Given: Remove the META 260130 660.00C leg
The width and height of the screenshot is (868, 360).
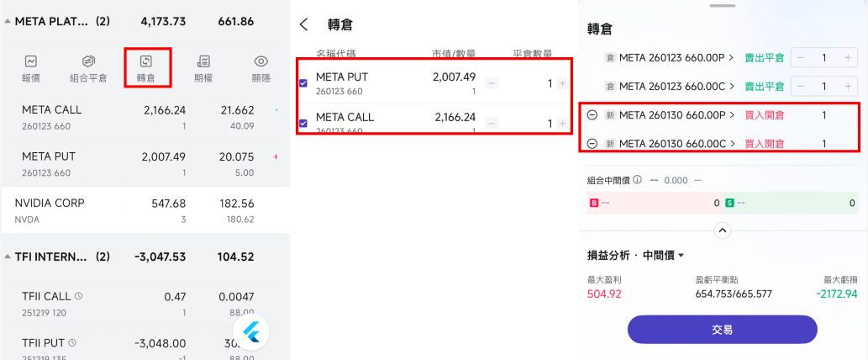Looking at the screenshot, I should [x=592, y=144].
